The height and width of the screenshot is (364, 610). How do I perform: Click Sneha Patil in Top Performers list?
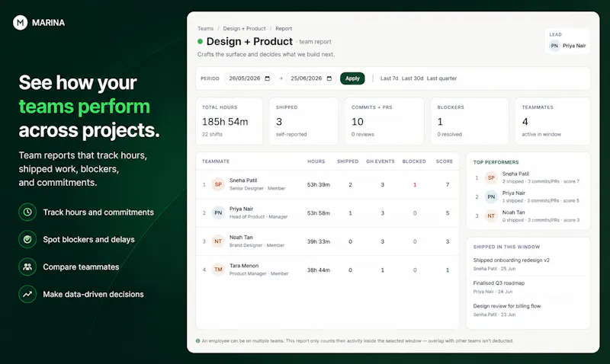(515, 174)
